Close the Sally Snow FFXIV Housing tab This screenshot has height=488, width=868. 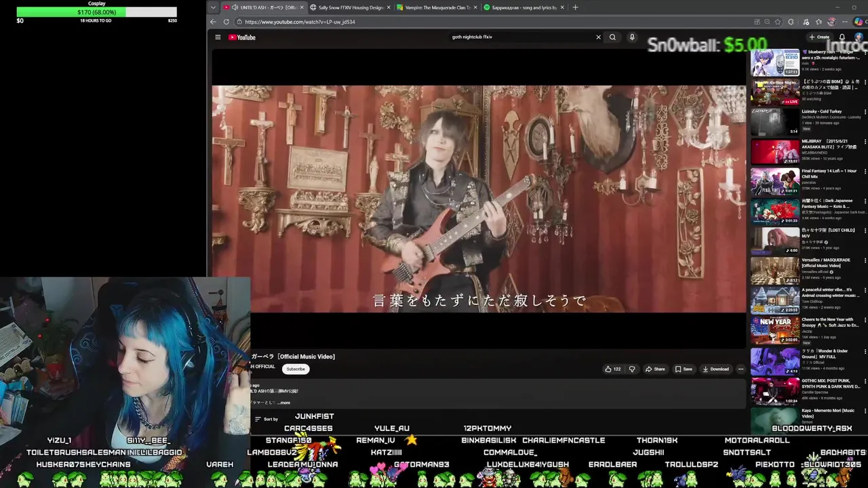[389, 7]
